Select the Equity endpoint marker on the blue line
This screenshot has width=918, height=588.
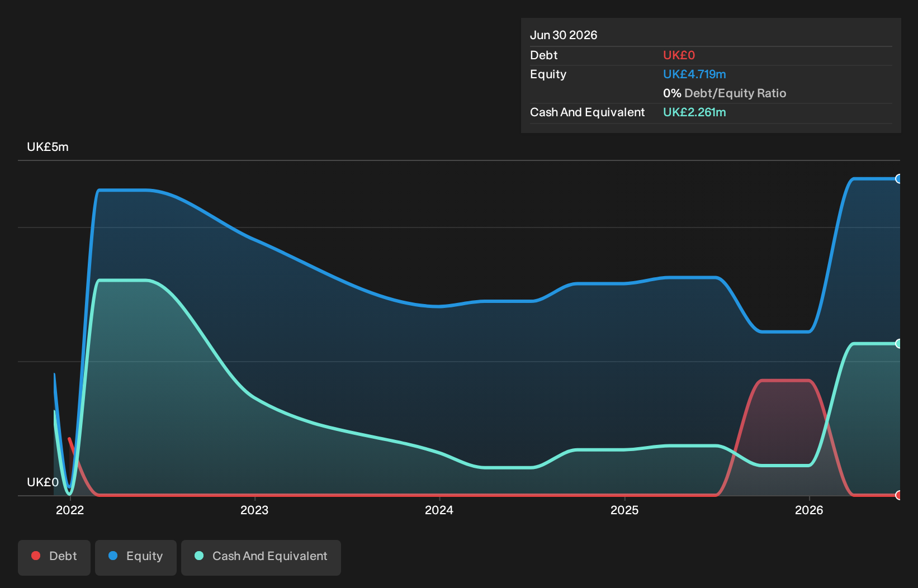click(899, 179)
